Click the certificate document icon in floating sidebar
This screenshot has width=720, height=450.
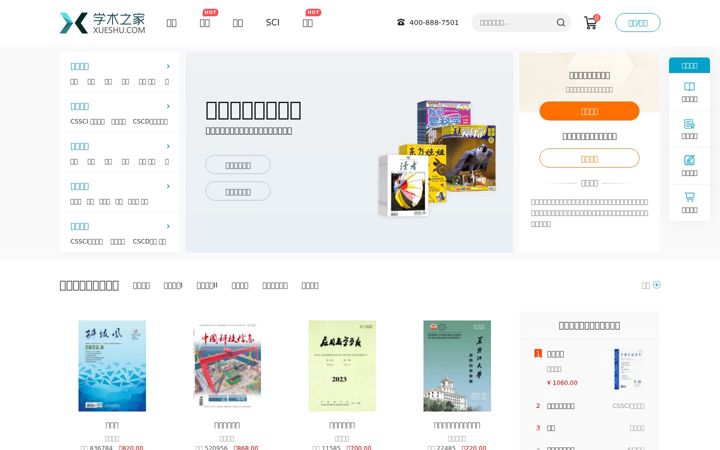(689, 124)
